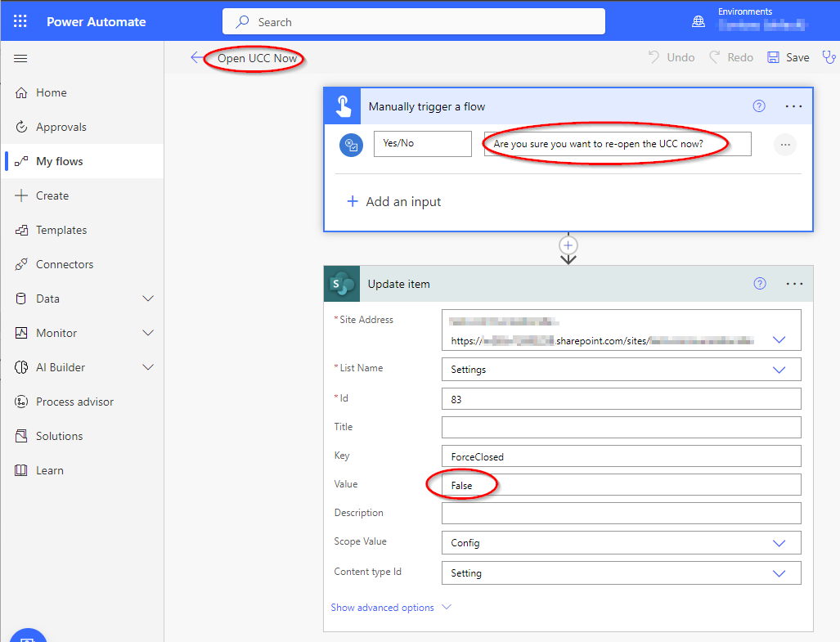Click the My flows icon in sidebar
840x642 pixels.
(x=21, y=161)
